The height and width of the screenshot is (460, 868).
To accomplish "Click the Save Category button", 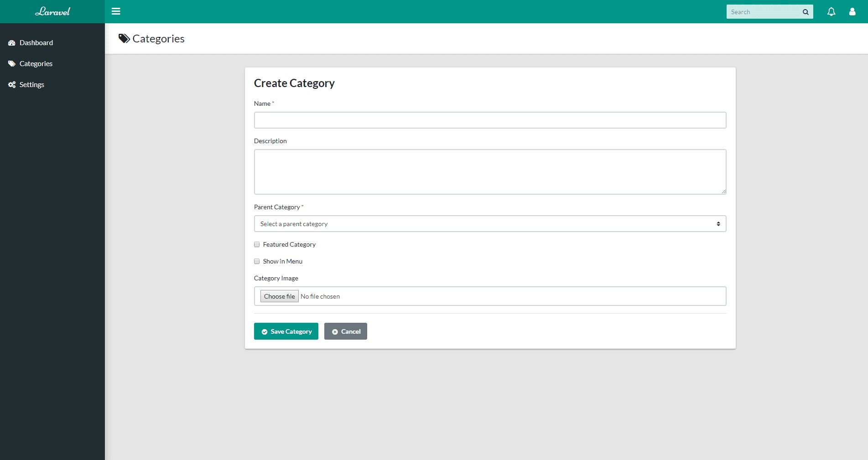I will click(x=286, y=331).
